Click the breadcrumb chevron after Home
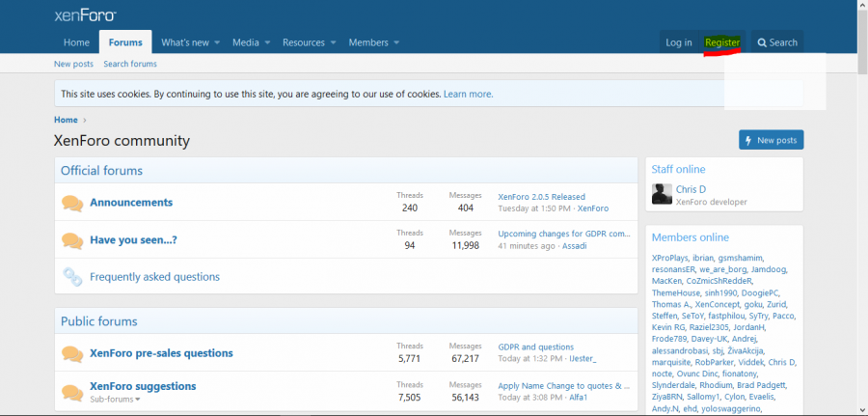868x416 pixels. click(x=85, y=120)
